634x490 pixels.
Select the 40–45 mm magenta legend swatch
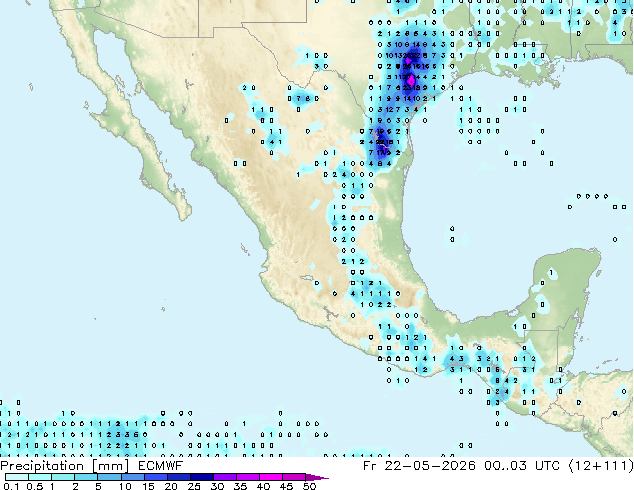click(x=271, y=477)
